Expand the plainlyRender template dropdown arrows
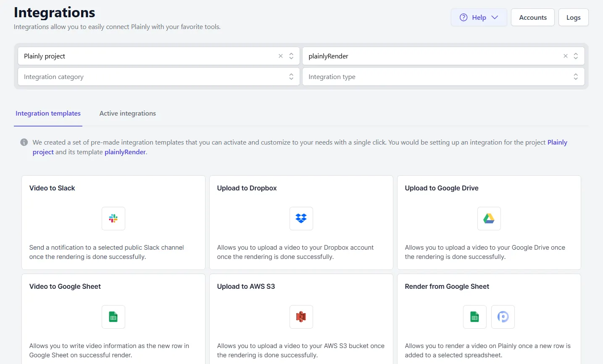Viewport: 603px width, 364px height. [576, 56]
